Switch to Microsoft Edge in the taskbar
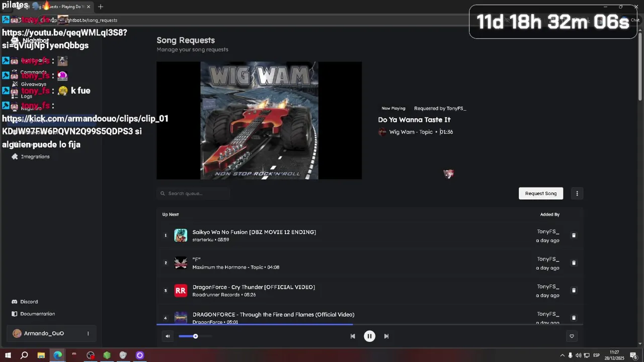 (x=57, y=355)
